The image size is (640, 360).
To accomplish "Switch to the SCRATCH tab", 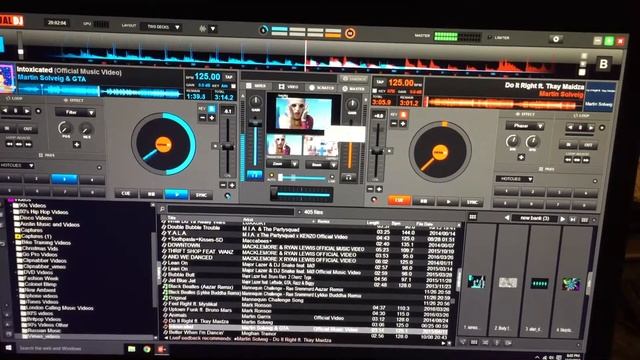I will [322, 88].
